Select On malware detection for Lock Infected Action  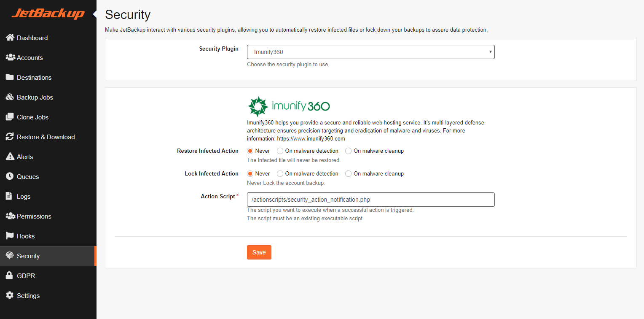[280, 173]
